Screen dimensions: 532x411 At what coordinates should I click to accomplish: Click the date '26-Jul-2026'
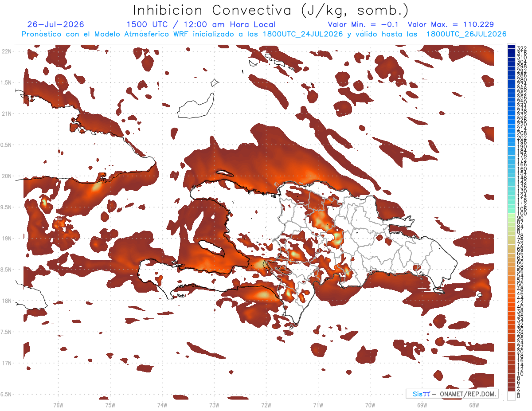click(x=55, y=24)
